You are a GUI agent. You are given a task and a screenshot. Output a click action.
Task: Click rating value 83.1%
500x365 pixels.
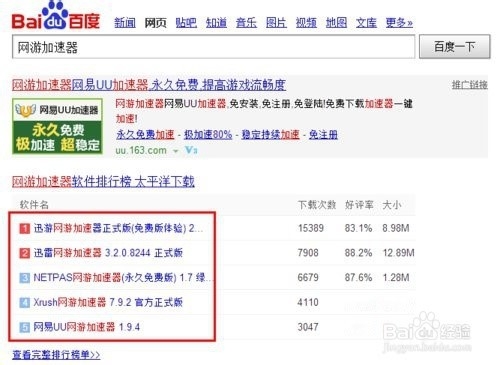click(x=358, y=228)
